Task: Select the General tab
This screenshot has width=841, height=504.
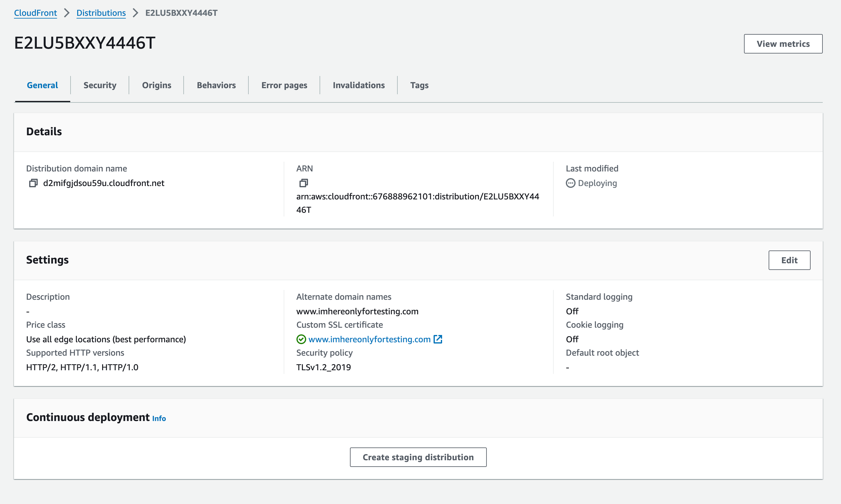Action: pyautogui.click(x=43, y=85)
